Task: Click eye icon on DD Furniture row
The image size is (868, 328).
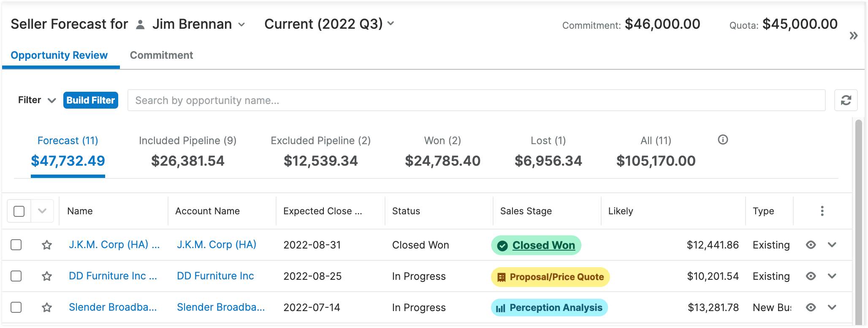Action: pyautogui.click(x=811, y=276)
